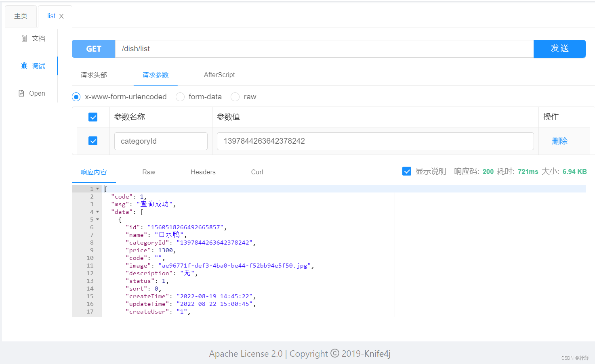Click the 参数值 column header
Screen dimensions: 595x364
(x=228, y=117)
